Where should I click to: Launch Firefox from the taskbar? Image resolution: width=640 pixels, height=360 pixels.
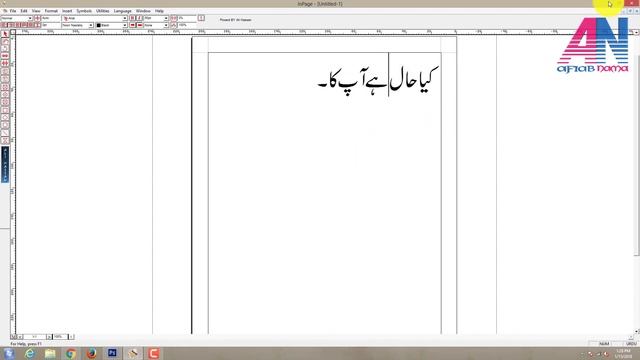coord(91,353)
